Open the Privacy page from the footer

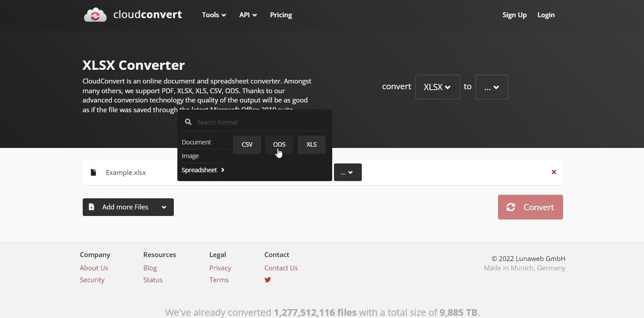(220, 268)
